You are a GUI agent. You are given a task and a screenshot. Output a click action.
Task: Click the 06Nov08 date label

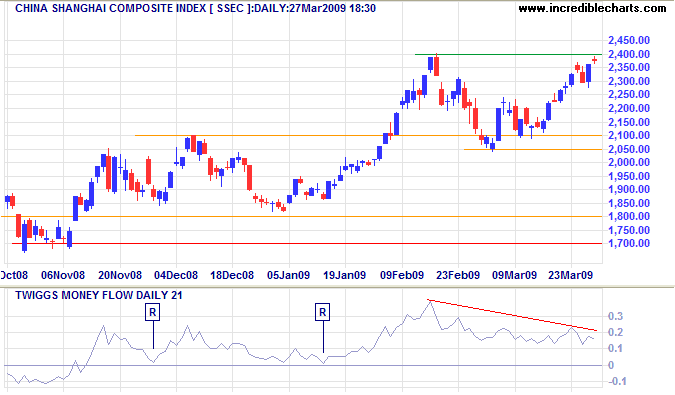click(63, 275)
